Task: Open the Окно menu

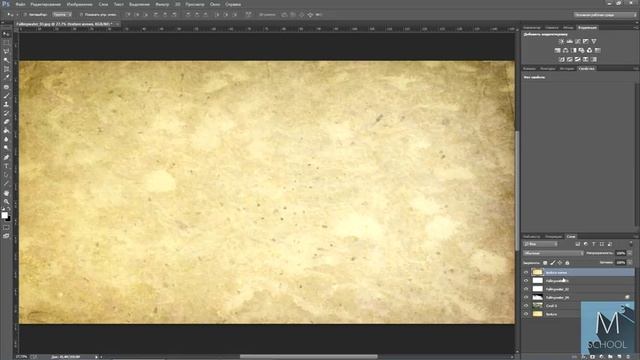Action: tap(215, 4)
